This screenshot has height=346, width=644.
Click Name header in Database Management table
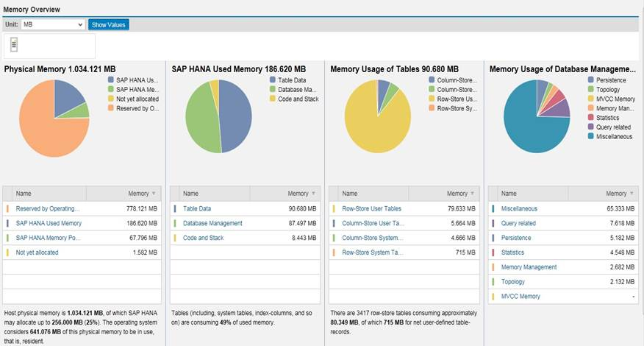pyautogui.click(x=533, y=194)
